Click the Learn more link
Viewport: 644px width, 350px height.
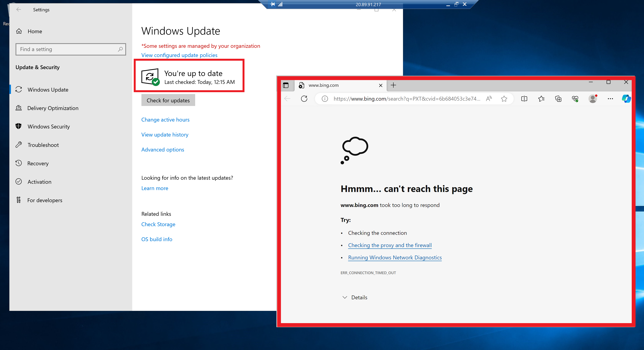coord(155,188)
